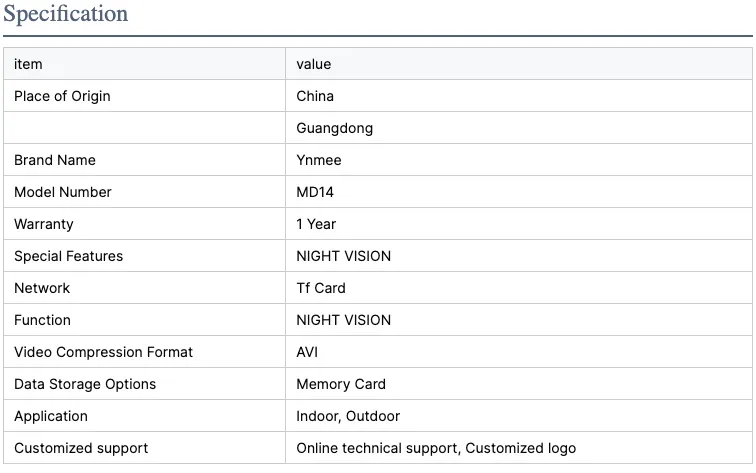Click the Model Number label
The width and height of the screenshot is (756, 473).
pyautogui.click(x=63, y=192)
